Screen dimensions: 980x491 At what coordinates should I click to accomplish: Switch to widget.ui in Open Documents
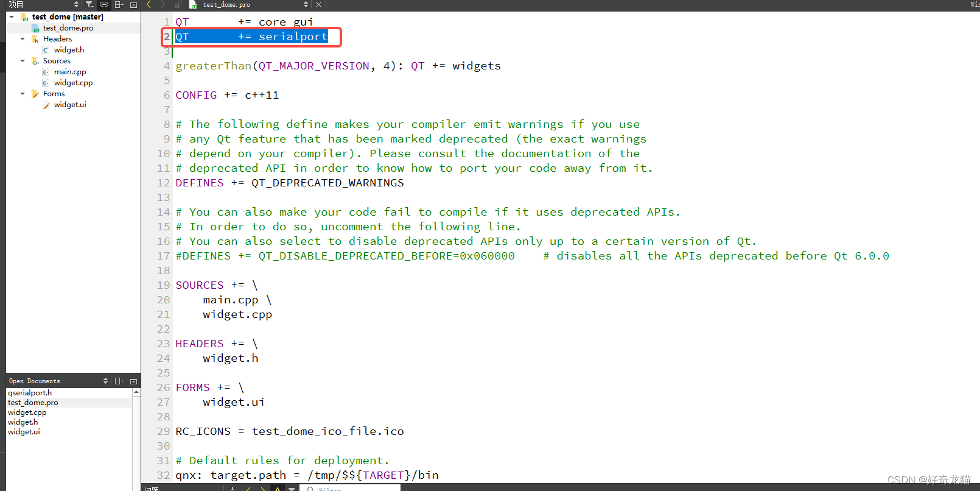tap(24, 432)
